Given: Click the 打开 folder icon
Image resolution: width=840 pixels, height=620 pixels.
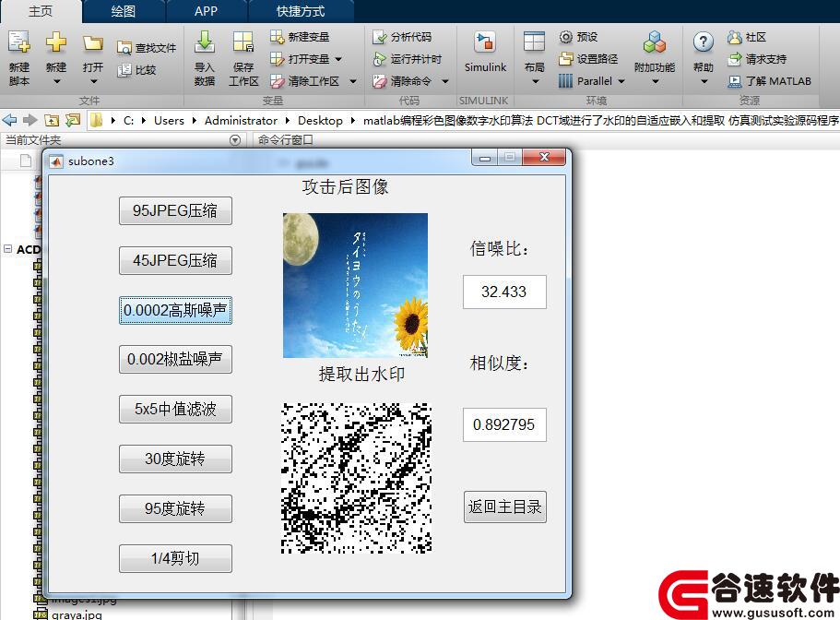Looking at the screenshot, I should coord(93,42).
